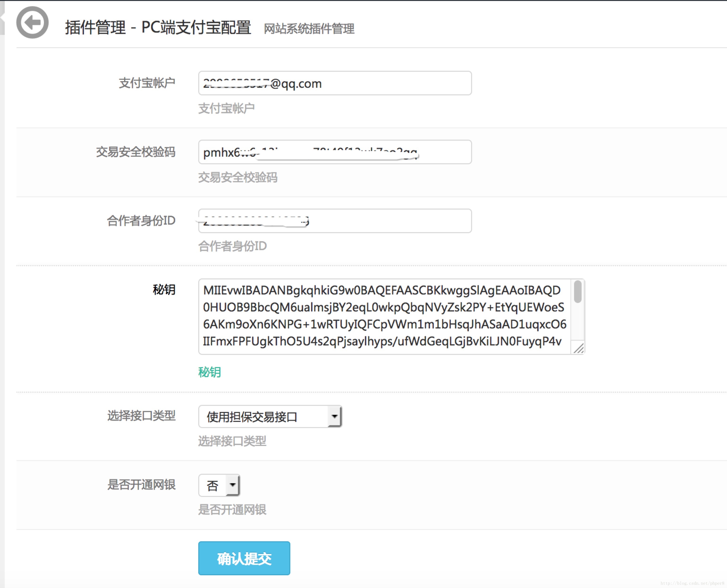Click the gray 支付宝帐户 help text
Image resolution: width=727 pixels, height=588 pixels.
(x=226, y=108)
